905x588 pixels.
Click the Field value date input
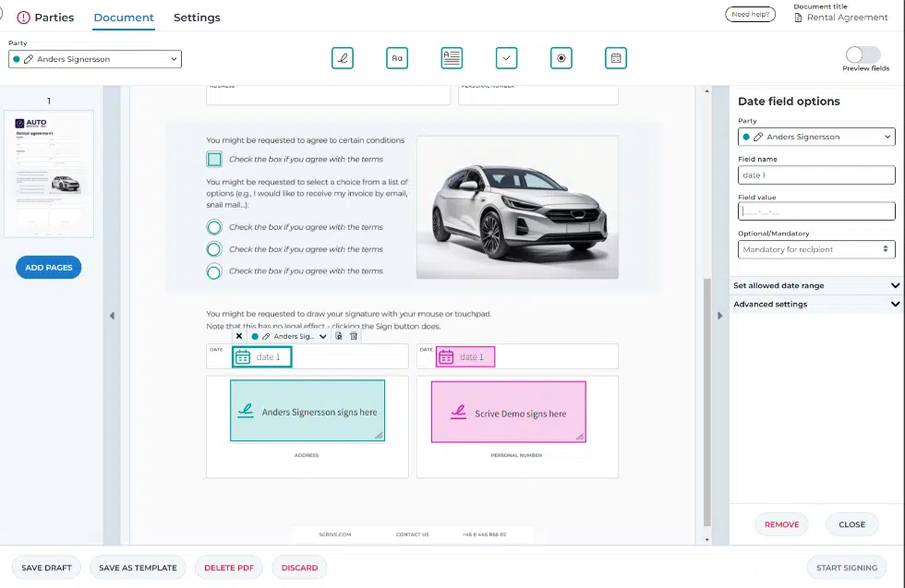point(816,211)
